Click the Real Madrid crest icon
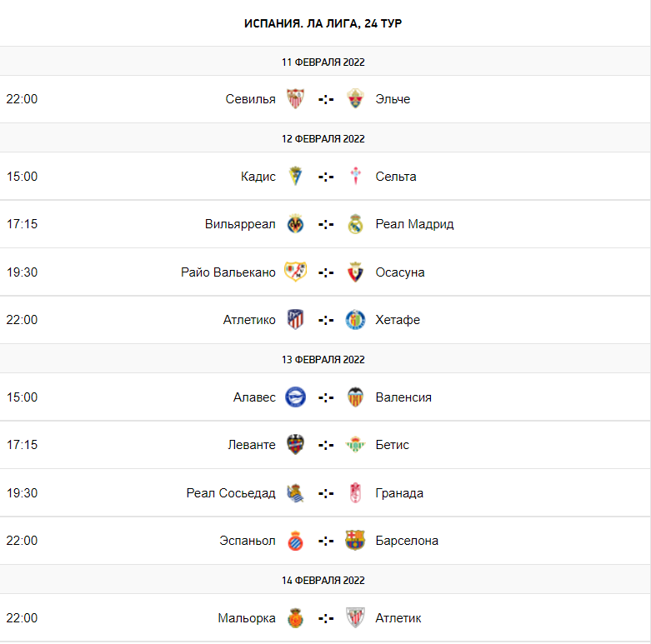The image size is (651, 644). point(355,224)
